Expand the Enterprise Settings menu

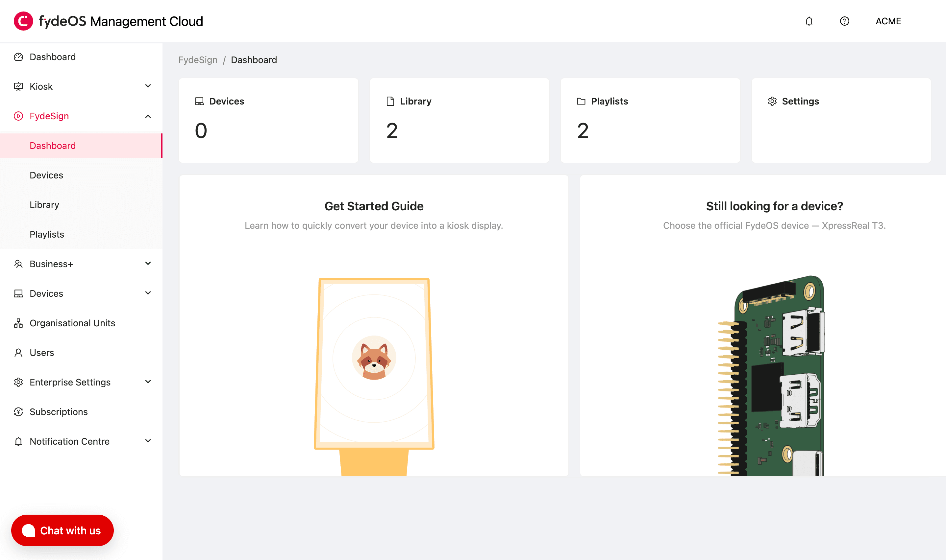(148, 382)
